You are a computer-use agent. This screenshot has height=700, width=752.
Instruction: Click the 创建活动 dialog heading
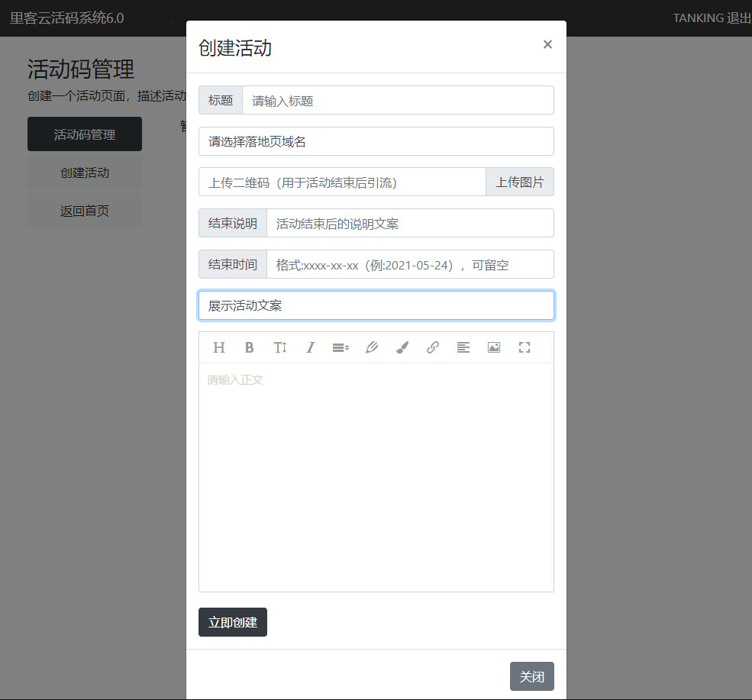tap(235, 48)
